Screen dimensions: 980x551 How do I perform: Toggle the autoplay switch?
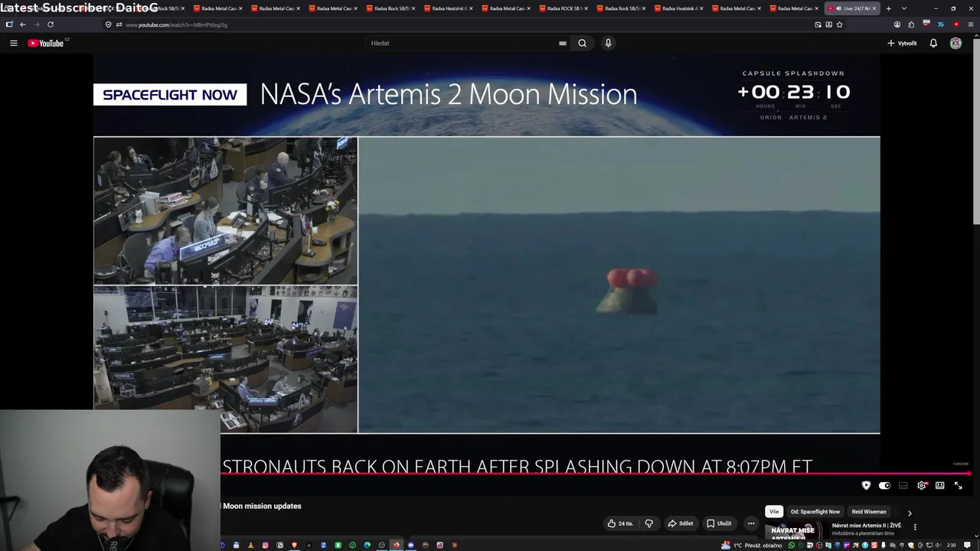tap(884, 485)
